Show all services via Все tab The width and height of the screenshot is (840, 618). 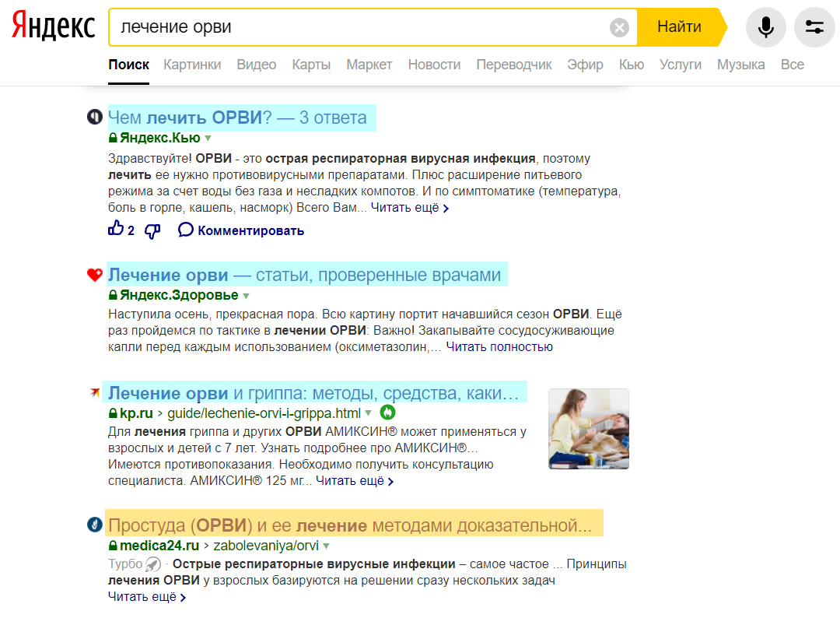(793, 65)
